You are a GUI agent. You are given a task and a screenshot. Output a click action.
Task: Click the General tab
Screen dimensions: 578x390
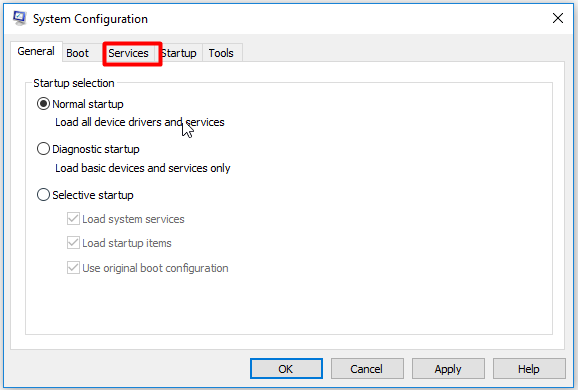[36, 51]
